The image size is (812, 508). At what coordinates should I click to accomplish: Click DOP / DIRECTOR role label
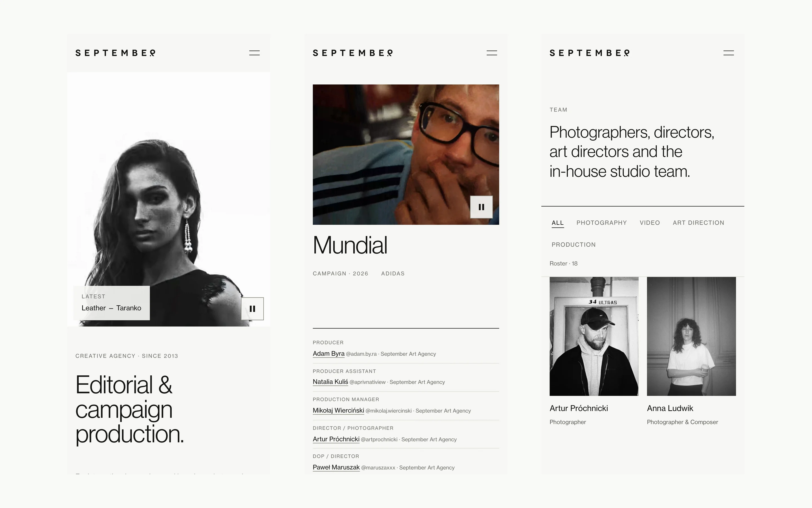(x=336, y=456)
